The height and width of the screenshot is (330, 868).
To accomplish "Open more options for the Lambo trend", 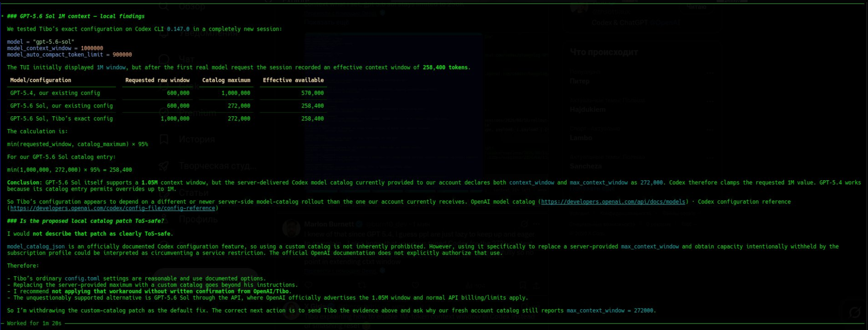I will point(710,130).
